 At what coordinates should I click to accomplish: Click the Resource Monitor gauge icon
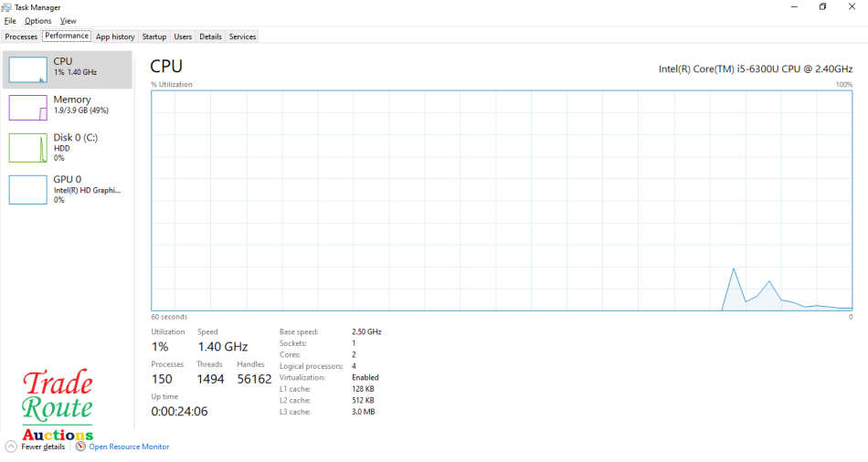tap(80, 446)
